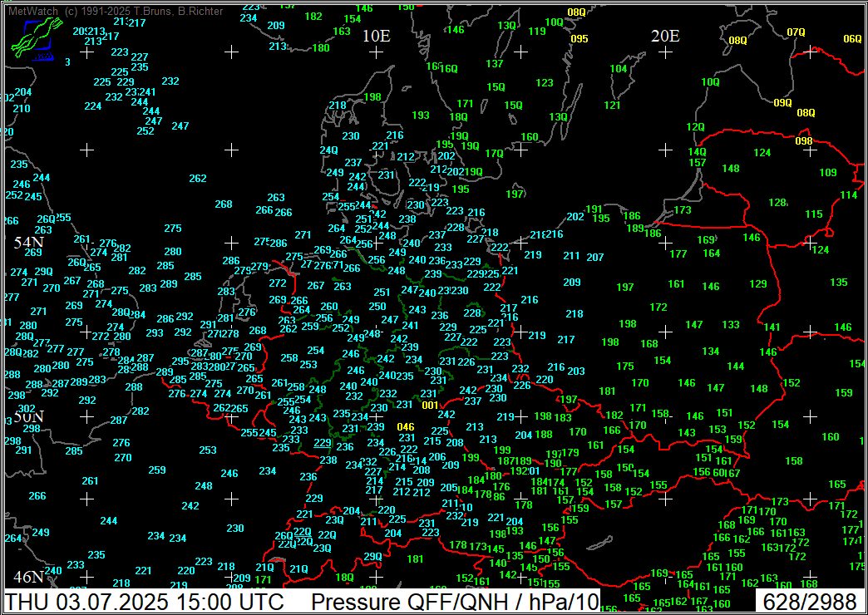868x615 pixels.
Task: Select the green '123' pressure value
Action: click(545, 82)
